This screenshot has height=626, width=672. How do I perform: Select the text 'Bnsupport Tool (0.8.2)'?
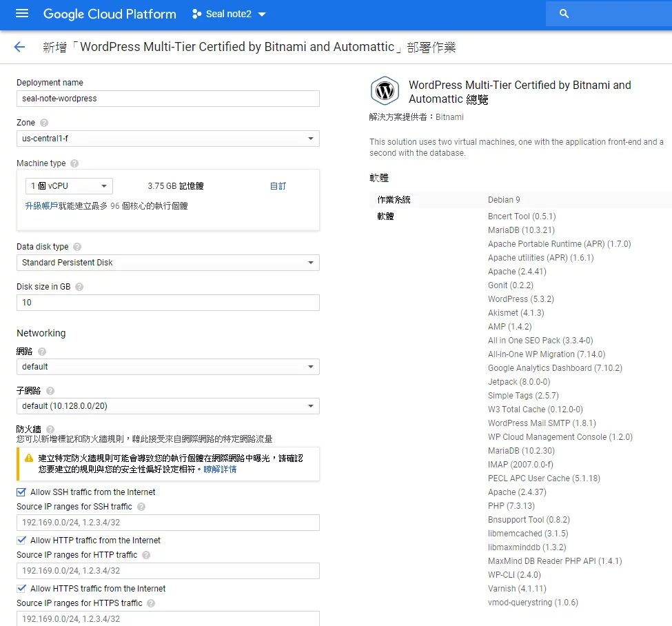(x=529, y=520)
